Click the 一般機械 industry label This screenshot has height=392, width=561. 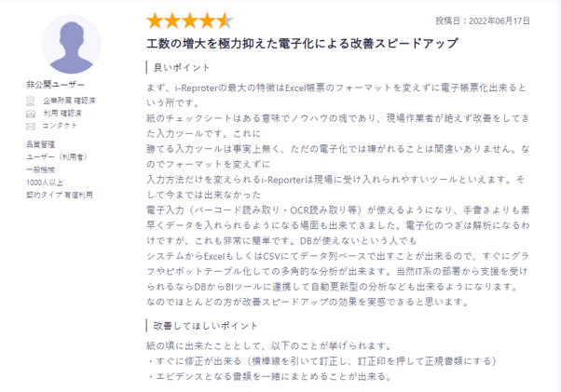[40, 169]
